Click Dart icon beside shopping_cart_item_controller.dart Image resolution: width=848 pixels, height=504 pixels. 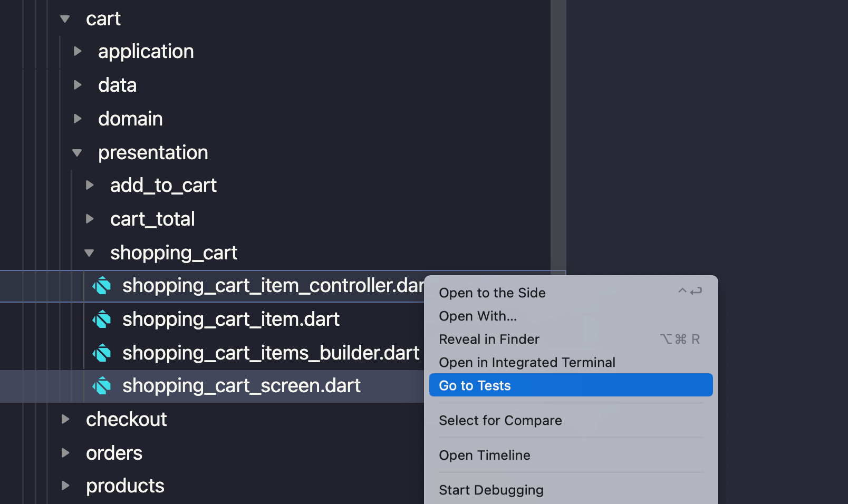(x=102, y=286)
